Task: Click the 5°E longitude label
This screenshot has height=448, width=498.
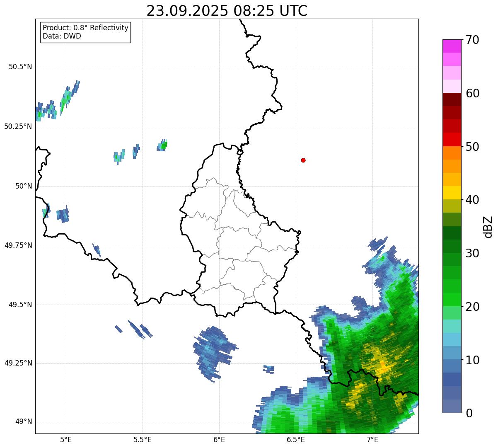Action: (66, 440)
